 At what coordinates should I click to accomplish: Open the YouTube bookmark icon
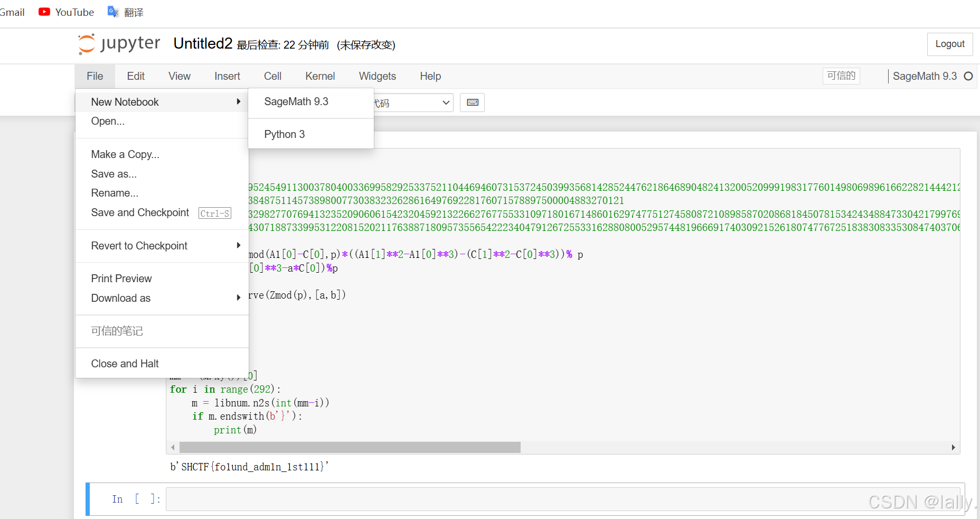[x=45, y=12]
